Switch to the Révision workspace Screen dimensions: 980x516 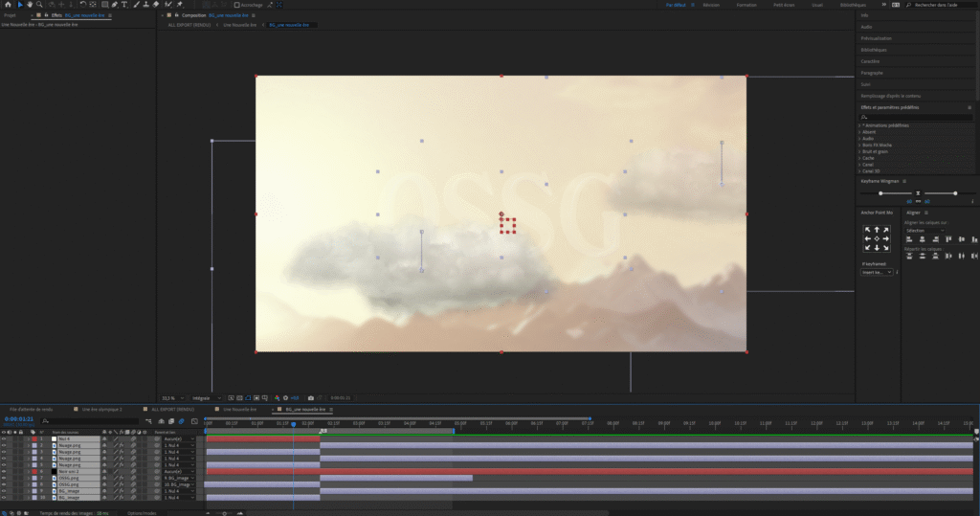tap(711, 5)
